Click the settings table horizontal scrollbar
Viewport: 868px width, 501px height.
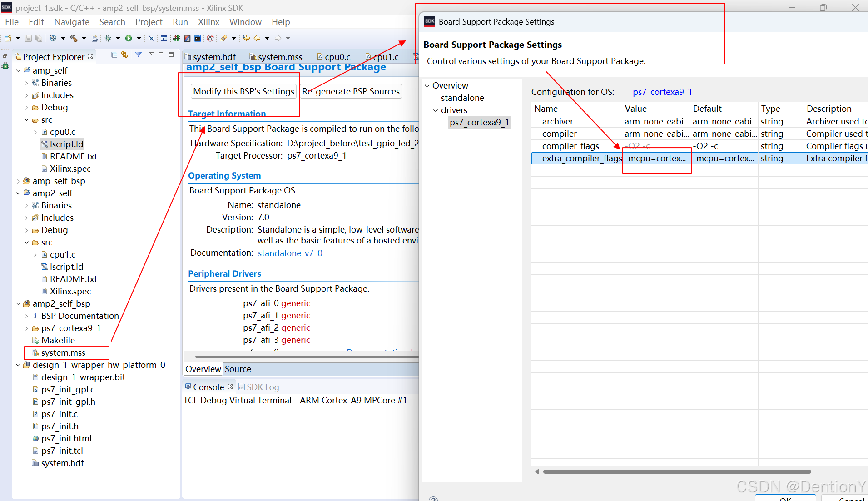pyautogui.click(x=677, y=471)
